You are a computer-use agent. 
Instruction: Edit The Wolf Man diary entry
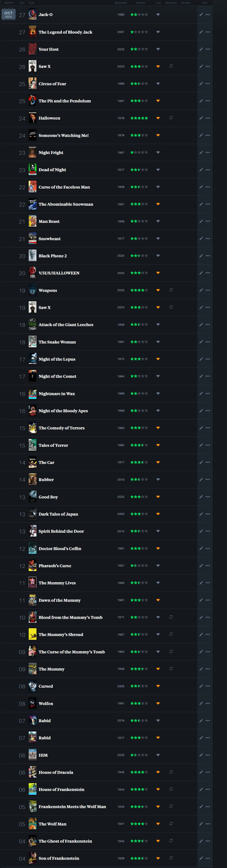tap(201, 824)
